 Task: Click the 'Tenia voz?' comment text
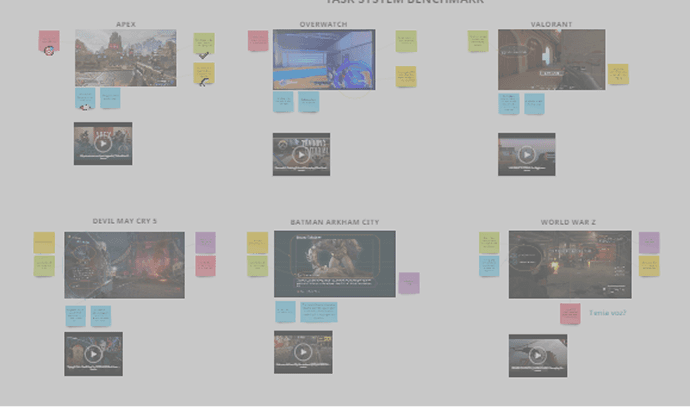click(607, 313)
